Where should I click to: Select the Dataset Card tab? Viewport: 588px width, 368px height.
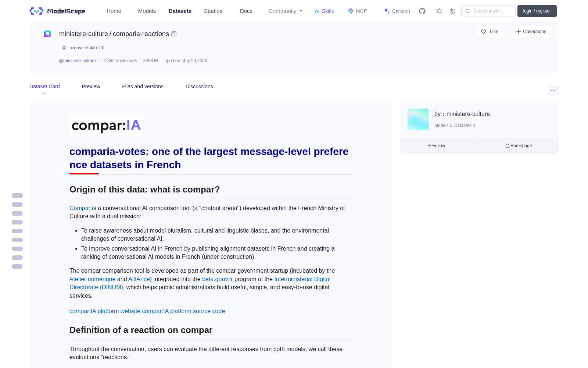[44, 86]
